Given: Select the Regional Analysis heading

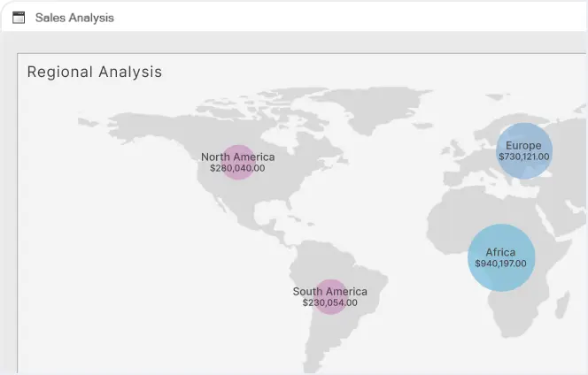Looking at the screenshot, I should pyautogui.click(x=95, y=72).
